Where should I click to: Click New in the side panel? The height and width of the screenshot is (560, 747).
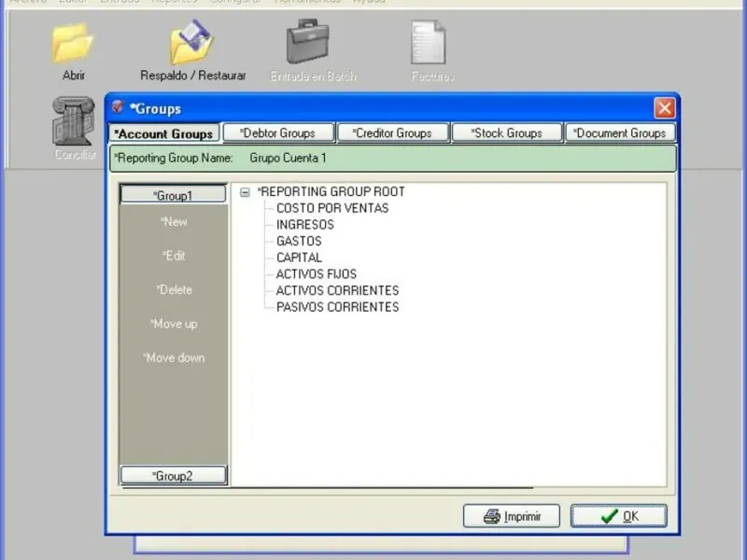[174, 221]
